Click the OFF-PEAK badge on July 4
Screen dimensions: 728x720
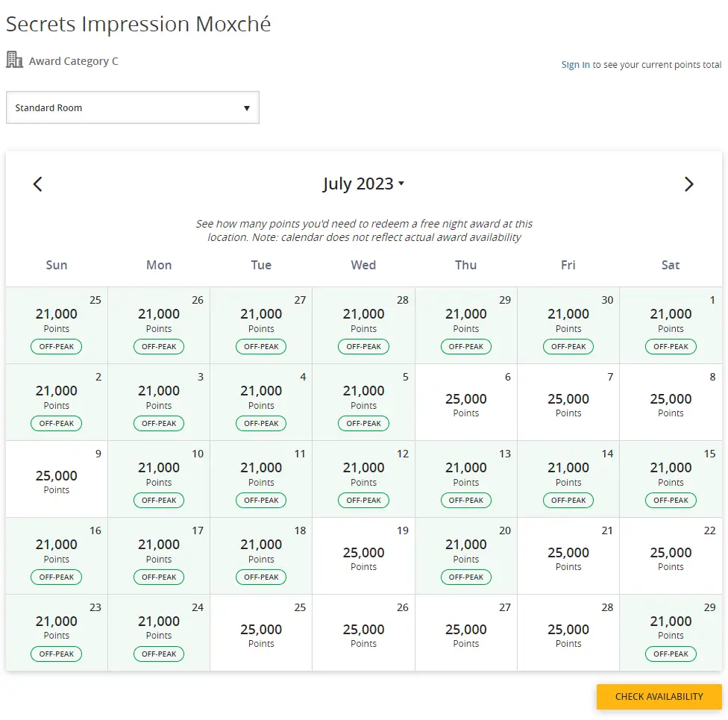(x=261, y=424)
